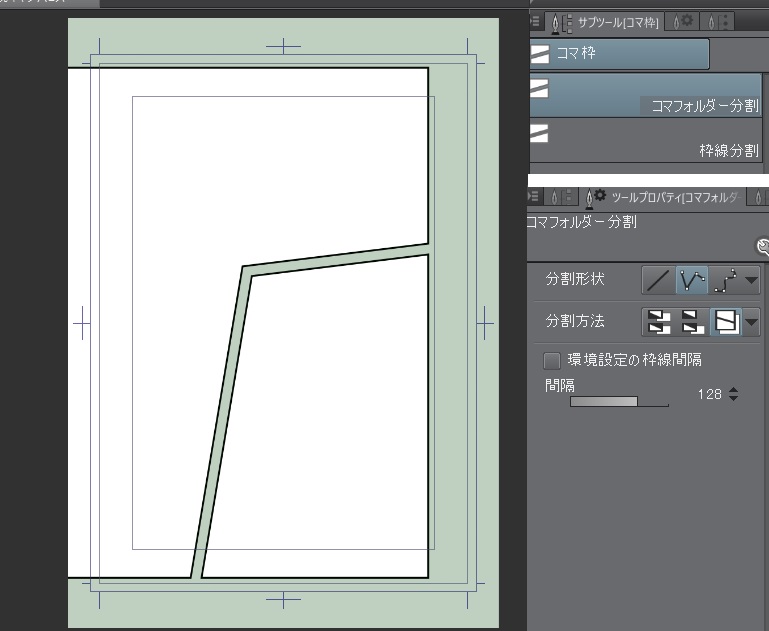
Task: Open sub tool detail via wrench icon
Action: click(762, 247)
